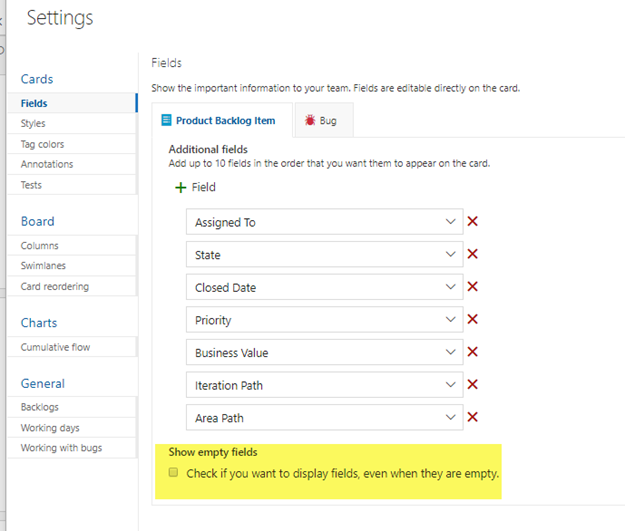625x531 pixels.
Task: Enable the Show empty fields checkbox
Action: point(174,472)
